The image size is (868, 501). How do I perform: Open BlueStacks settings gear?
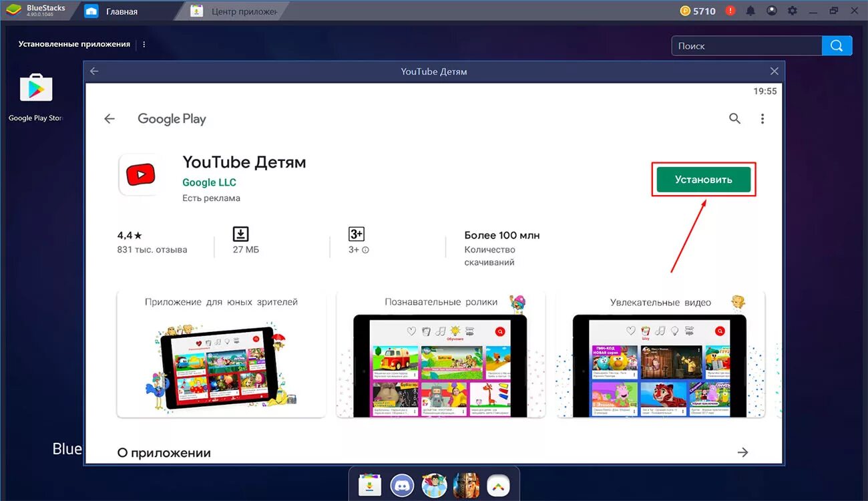pos(793,11)
